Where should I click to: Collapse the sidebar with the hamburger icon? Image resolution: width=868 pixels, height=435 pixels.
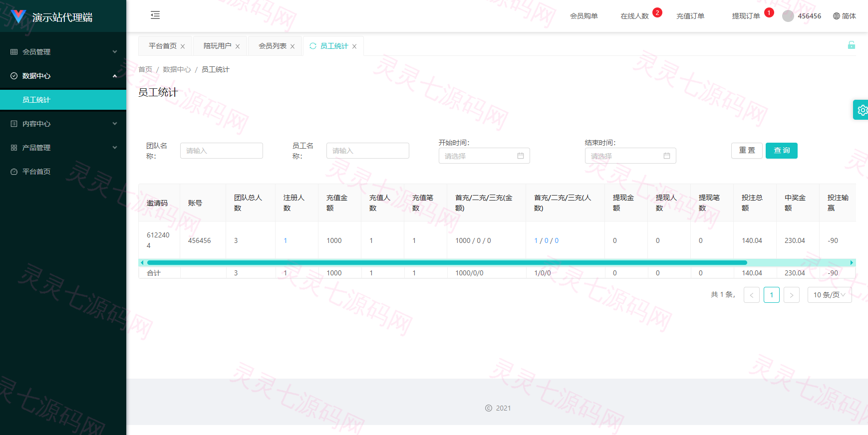155,15
